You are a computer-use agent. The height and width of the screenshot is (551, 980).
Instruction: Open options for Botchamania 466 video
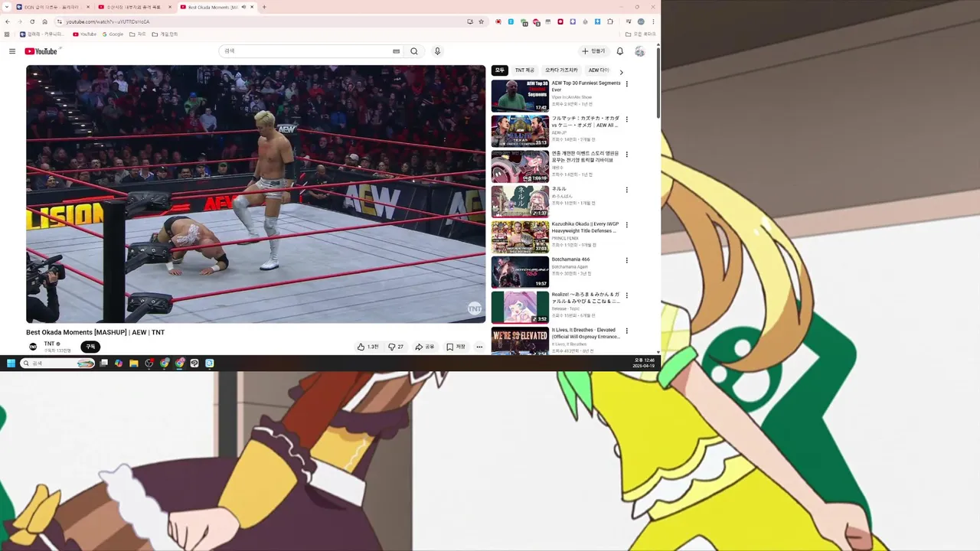(627, 260)
